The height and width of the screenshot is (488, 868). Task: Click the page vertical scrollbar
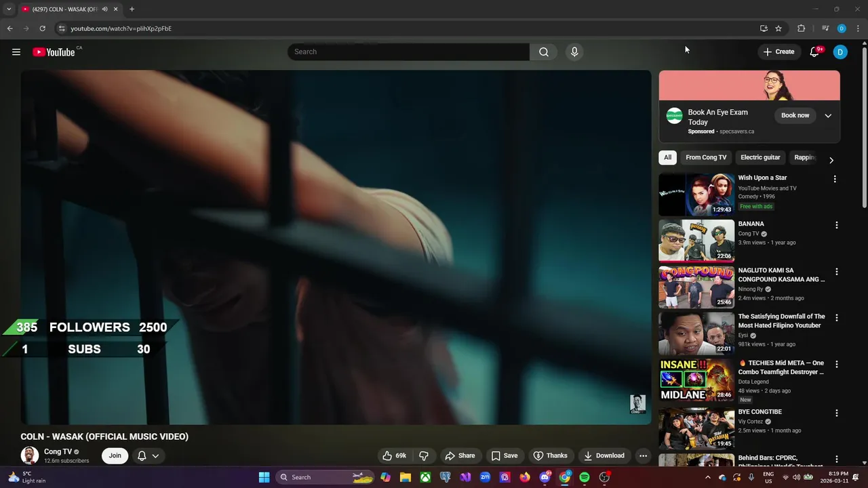[x=864, y=126]
